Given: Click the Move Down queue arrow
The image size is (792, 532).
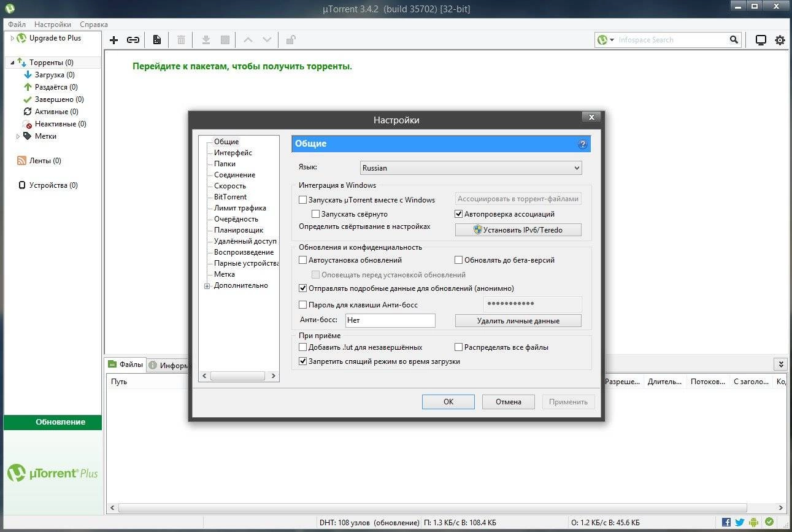Looking at the screenshot, I should tap(267, 40).
